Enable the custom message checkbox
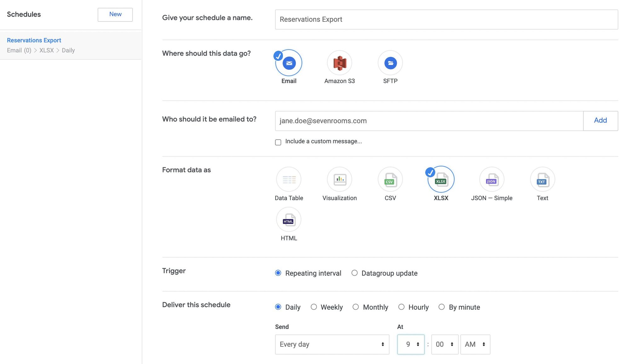This screenshot has height=364, width=630. (x=278, y=142)
